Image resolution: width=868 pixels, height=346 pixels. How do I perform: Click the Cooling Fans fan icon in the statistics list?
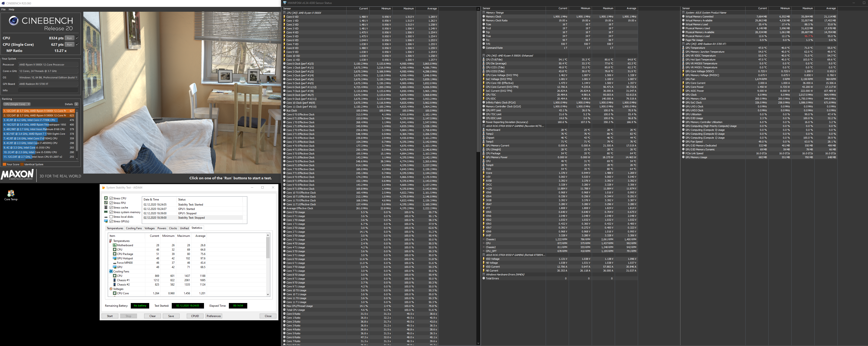[111, 271]
